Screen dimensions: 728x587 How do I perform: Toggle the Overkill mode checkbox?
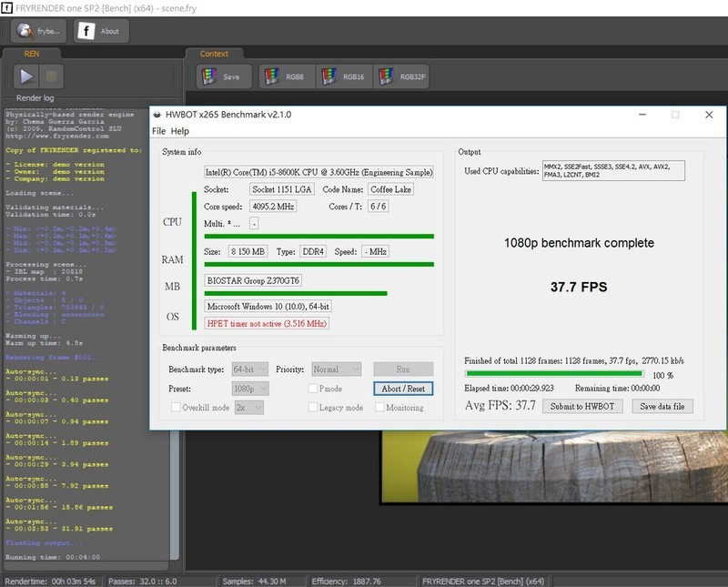point(176,408)
